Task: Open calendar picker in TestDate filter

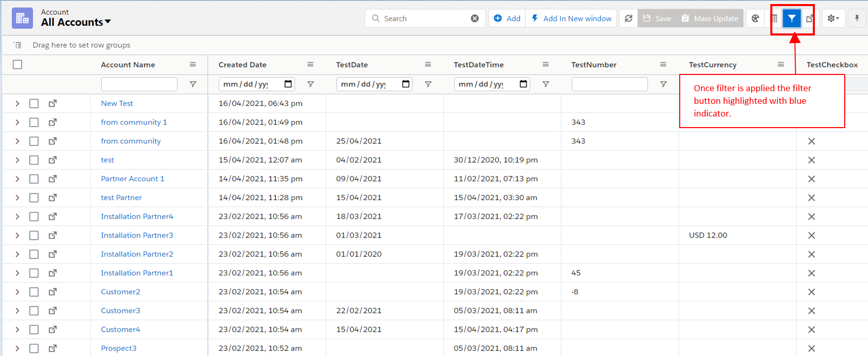Action: tap(406, 84)
